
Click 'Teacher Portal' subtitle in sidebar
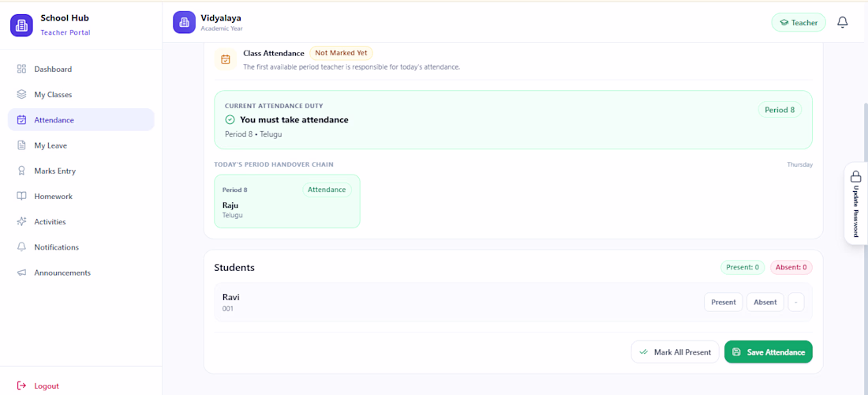point(65,32)
